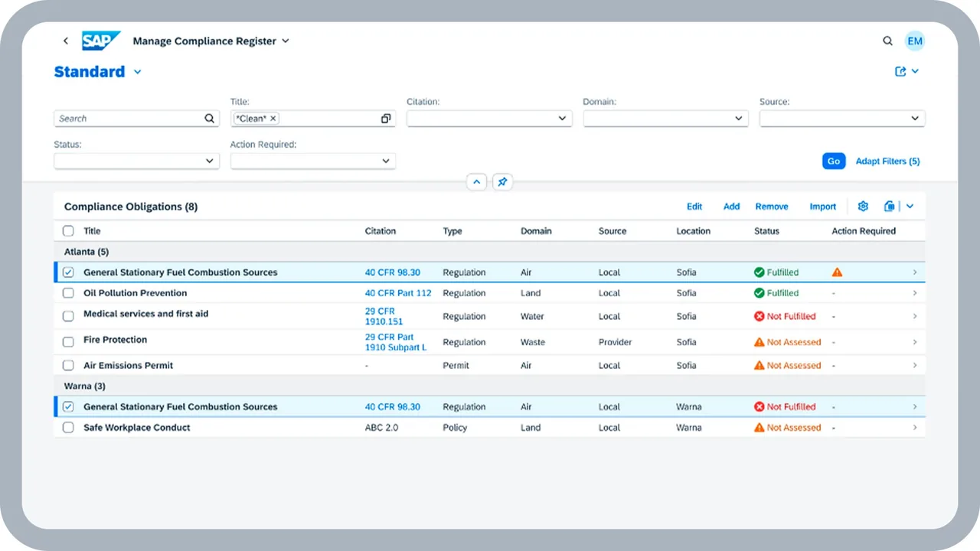Click the magnifier icon inside the Search field

click(x=209, y=119)
